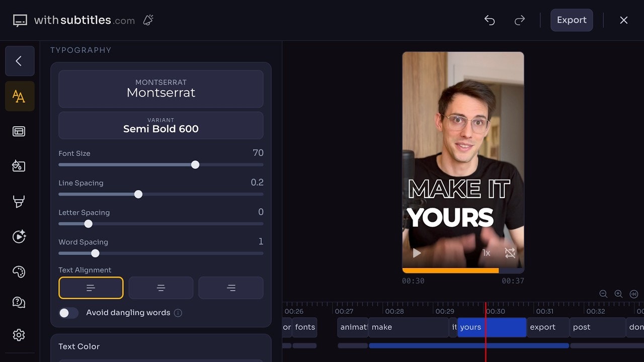Open the caption box layout icon

click(x=19, y=131)
